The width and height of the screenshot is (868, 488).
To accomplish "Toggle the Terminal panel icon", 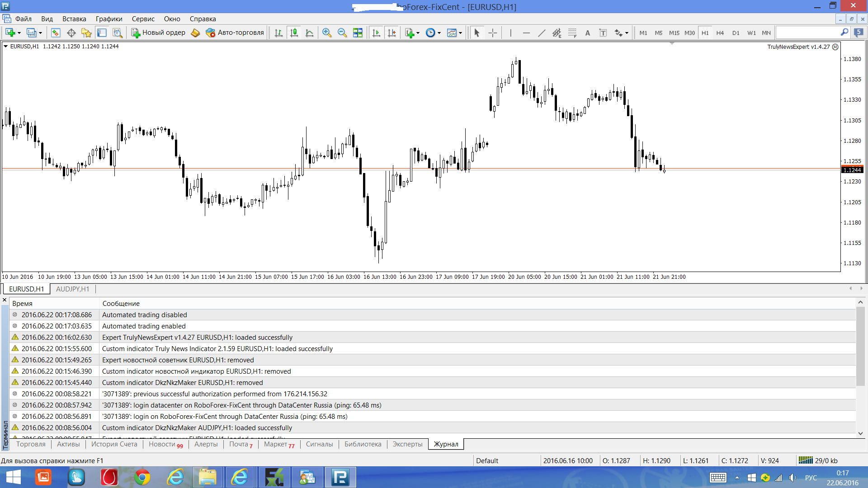I will pos(102,33).
